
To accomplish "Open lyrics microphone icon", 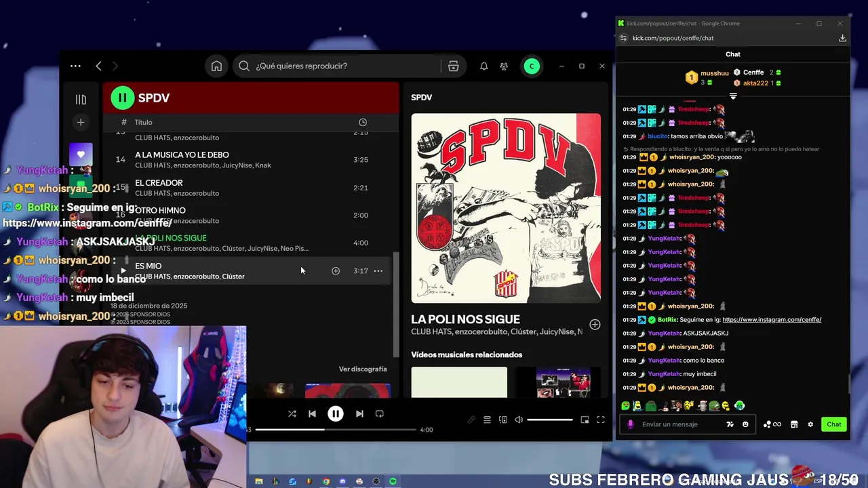I will point(471,420).
